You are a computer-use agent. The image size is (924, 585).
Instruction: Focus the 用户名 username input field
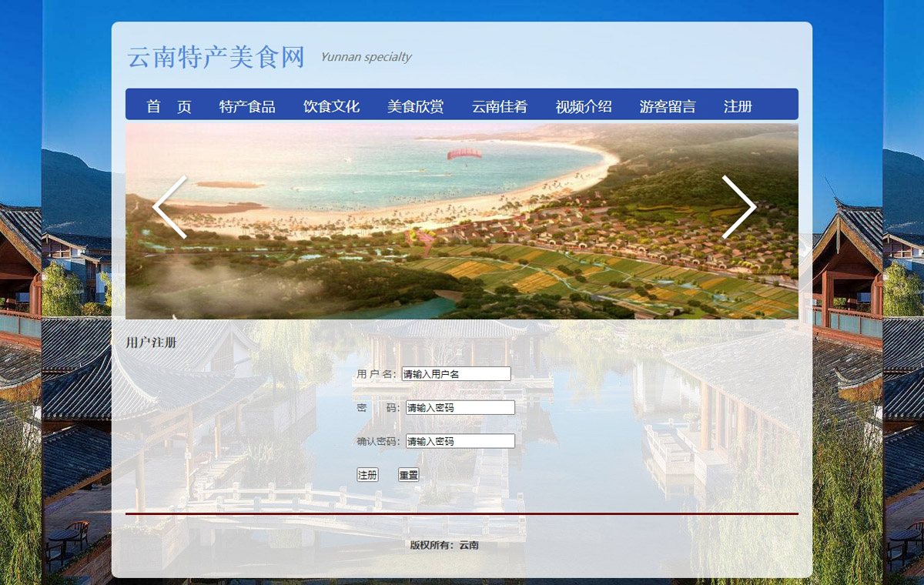point(456,373)
